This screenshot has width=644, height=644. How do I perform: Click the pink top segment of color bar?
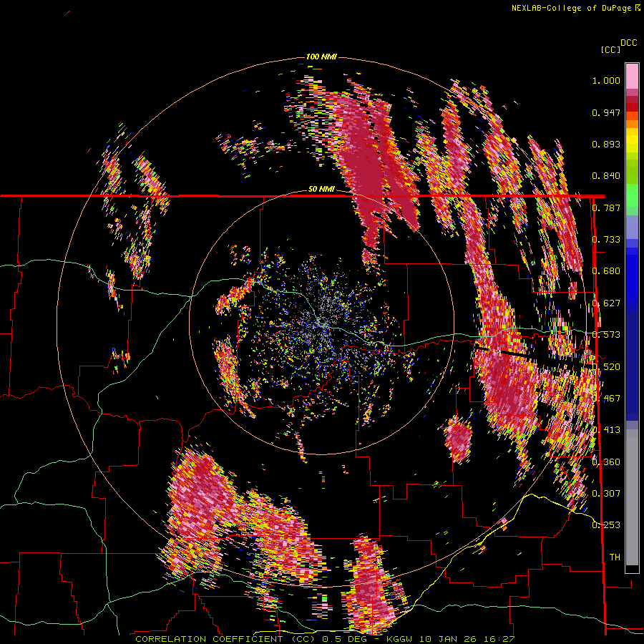pyautogui.click(x=632, y=77)
